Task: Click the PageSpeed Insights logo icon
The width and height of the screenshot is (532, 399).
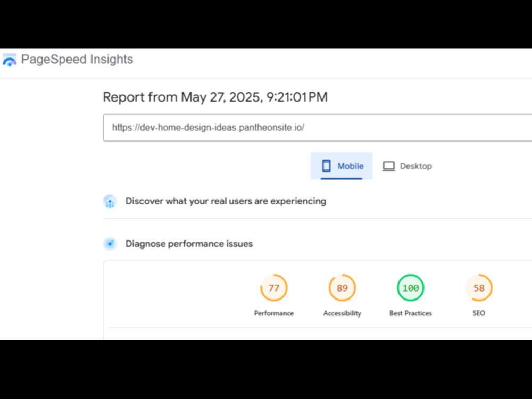Action: click(10, 60)
